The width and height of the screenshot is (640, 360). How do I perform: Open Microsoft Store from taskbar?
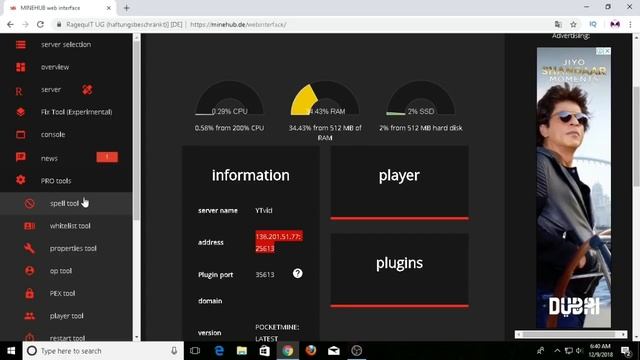click(264, 351)
